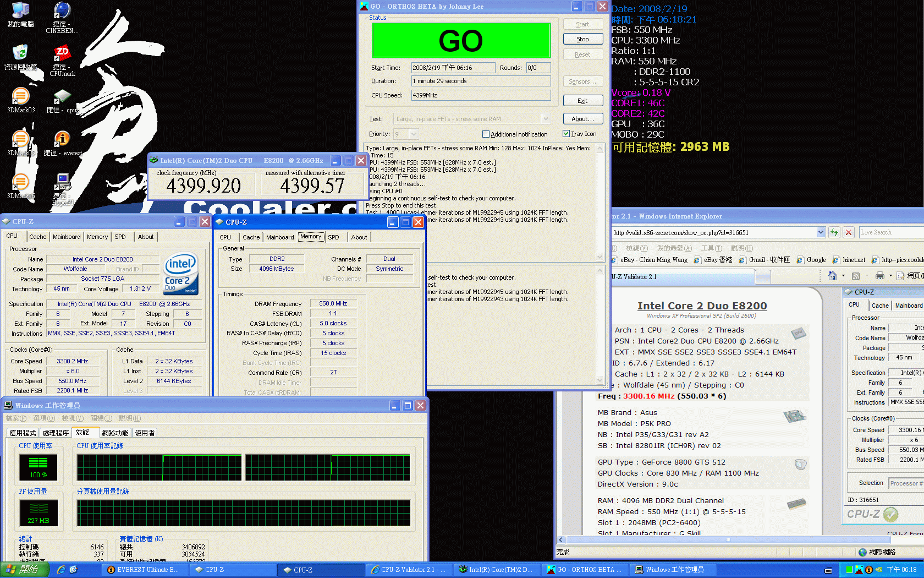Click the second quick launch icon beside IE
Viewport: 924px width, 578px height.
pos(73,570)
